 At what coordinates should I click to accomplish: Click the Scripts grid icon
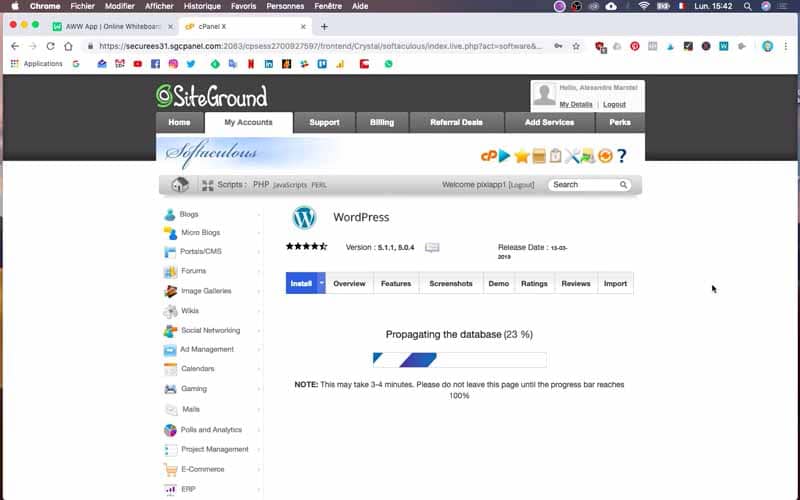208,185
